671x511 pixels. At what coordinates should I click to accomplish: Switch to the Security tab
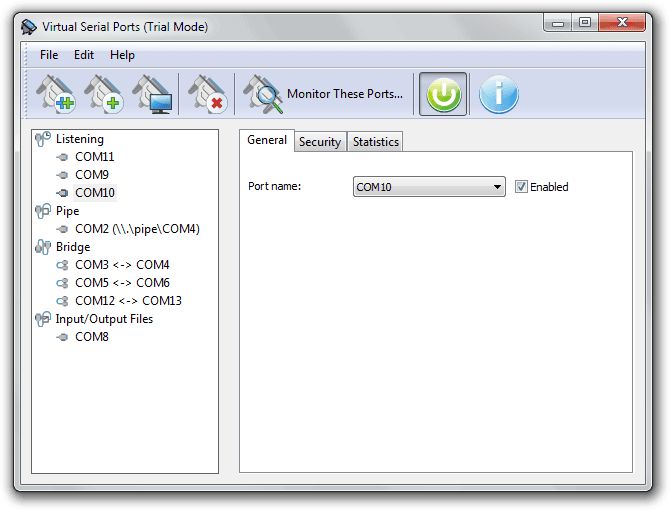pos(320,142)
